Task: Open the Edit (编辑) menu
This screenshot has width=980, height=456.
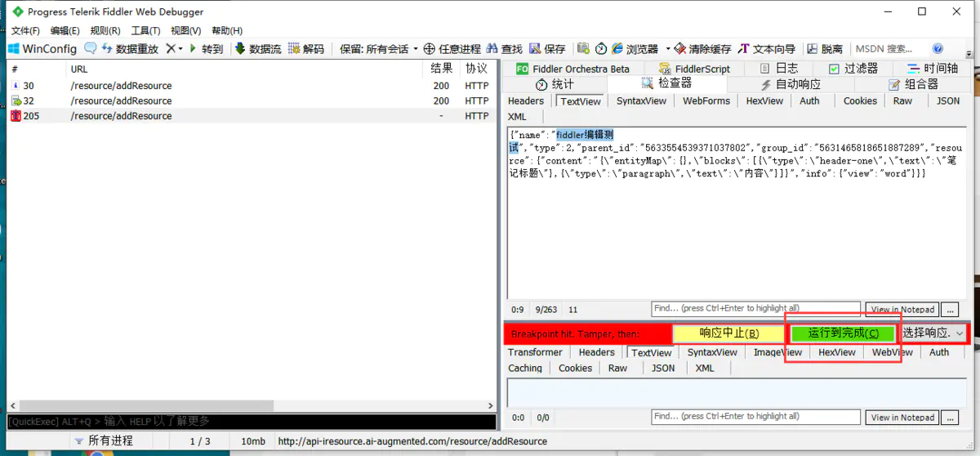Action: coord(65,31)
